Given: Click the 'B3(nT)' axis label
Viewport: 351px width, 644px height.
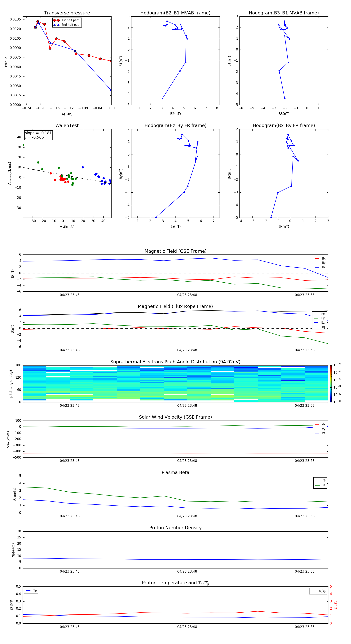Looking at the screenshot, I should click(284, 114).
